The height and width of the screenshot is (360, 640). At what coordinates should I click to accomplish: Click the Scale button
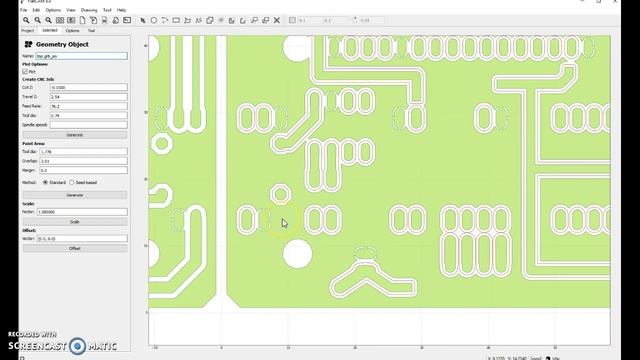75,222
